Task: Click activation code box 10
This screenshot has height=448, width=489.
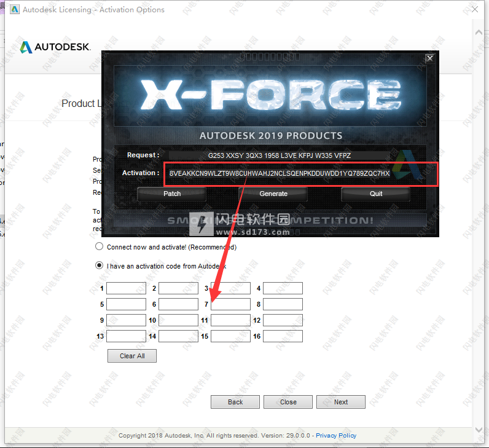Action: click(x=178, y=320)
